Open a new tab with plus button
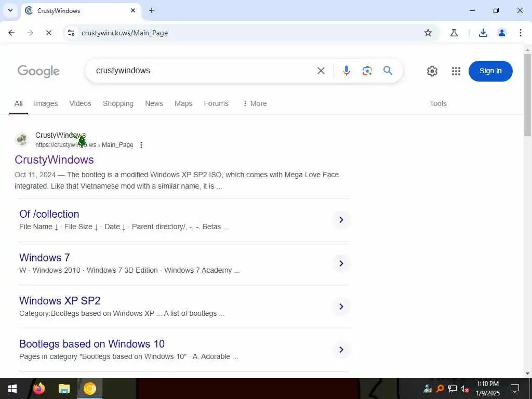Screen dimensions: 532x399 tap(152, 10)
